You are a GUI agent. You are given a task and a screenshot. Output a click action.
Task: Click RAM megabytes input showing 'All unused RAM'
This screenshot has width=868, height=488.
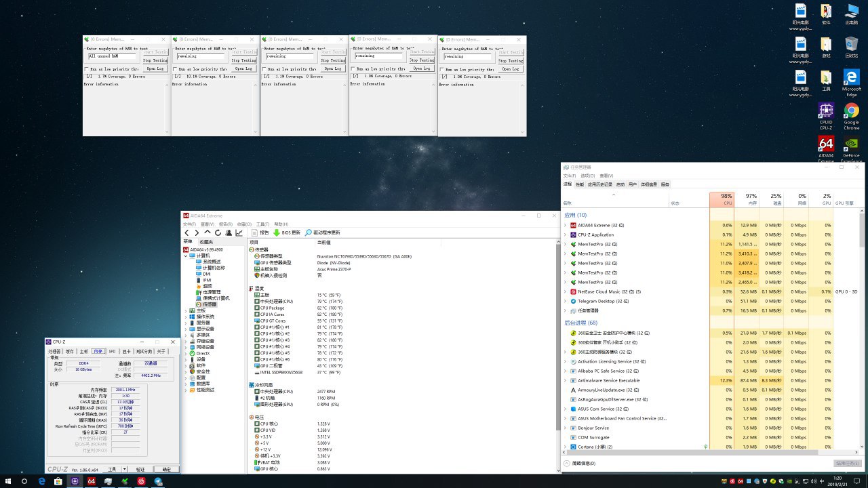(x=112, y=56)
